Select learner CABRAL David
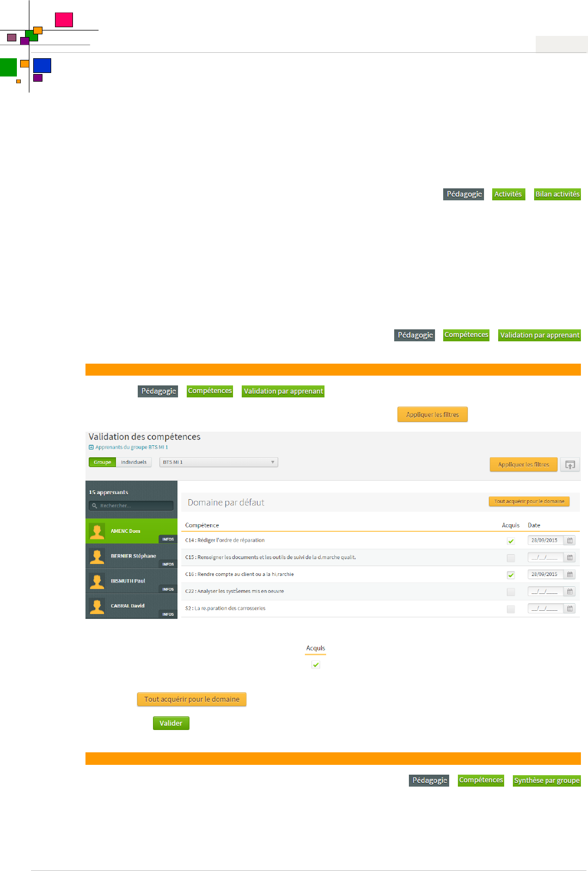Image resolution: width=588 pixels, height=871 pixels. point(131,606)
